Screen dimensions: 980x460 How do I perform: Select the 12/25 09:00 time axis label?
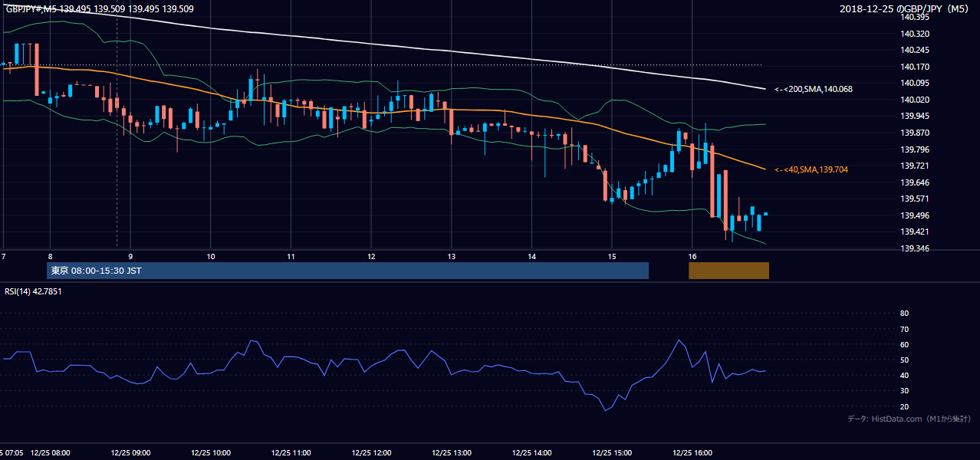click(130, 453)
